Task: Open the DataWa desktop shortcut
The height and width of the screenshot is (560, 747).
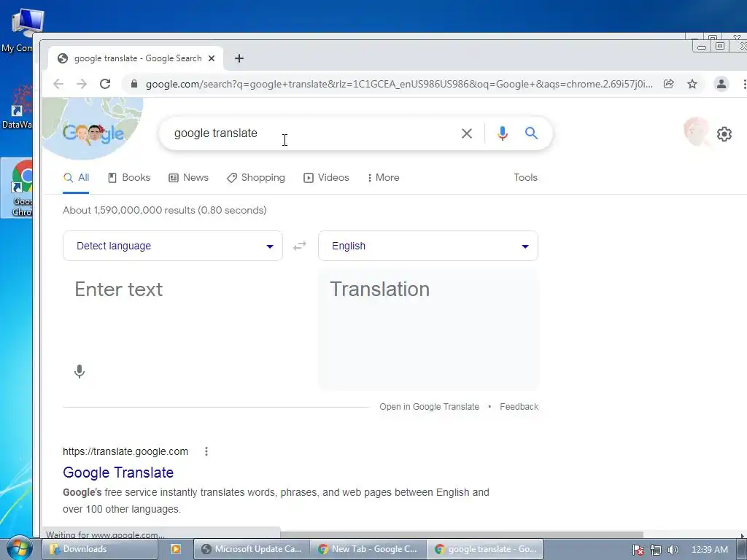Action: pyautogui.click(x=19, y=107)
